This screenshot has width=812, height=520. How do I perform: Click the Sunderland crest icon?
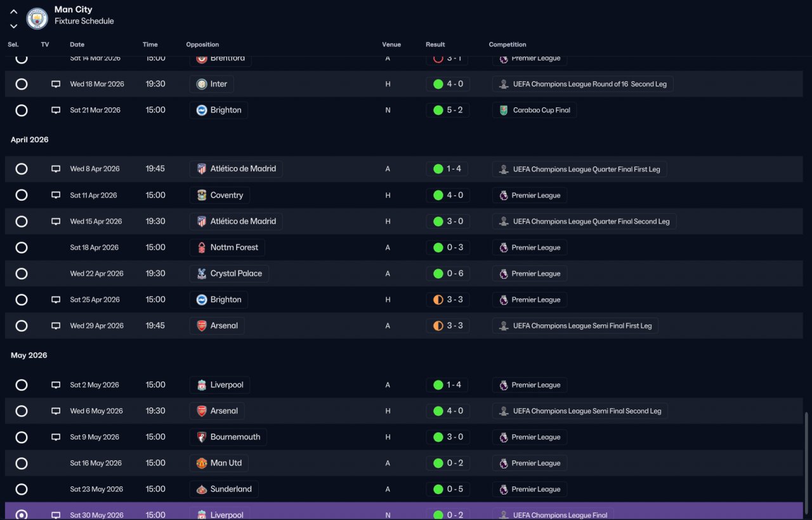pyautogui.click(x=202, y=489)
